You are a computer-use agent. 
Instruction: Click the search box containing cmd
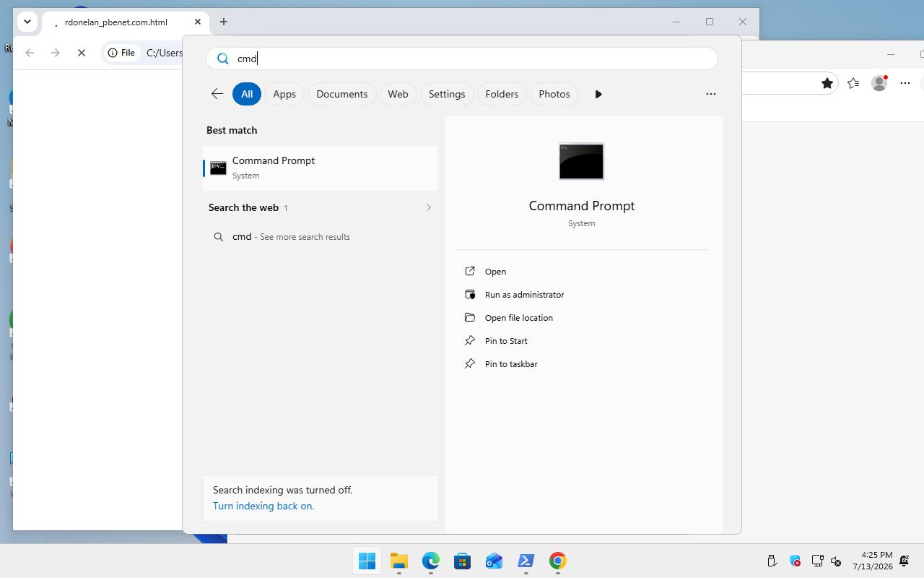(462, 59)
